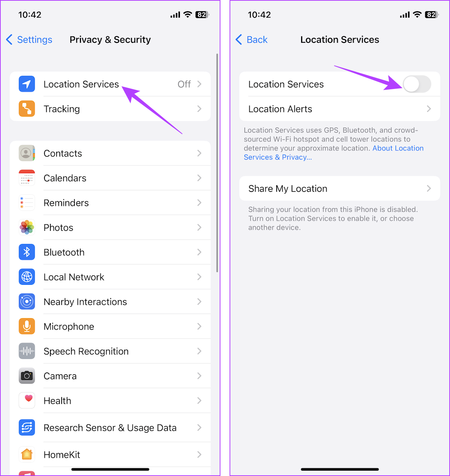The height and width of the screenshot is (476, 450).
Task: Tap the Location Services arrow icon
Action: (x=27, y=84)
